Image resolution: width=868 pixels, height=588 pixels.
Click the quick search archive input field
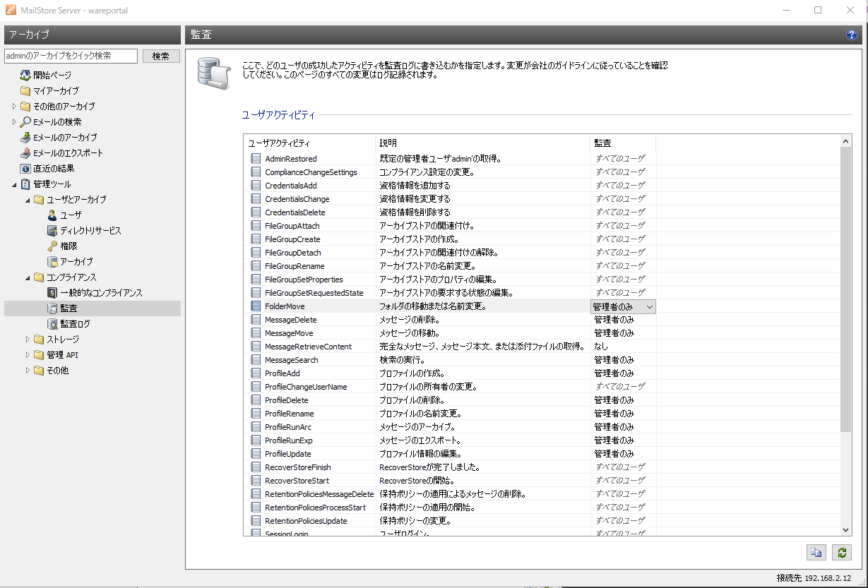[x=71, y=56]
